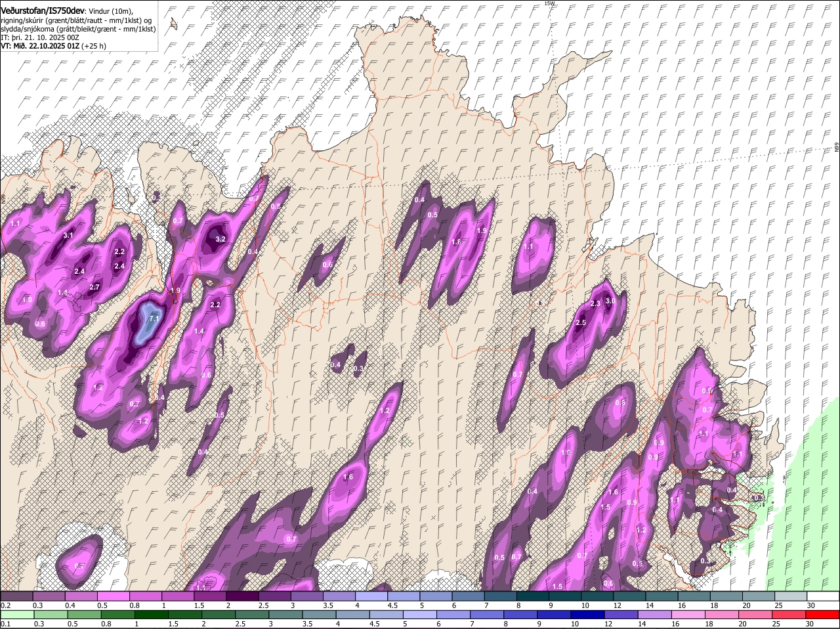Screen dimensions: 840x629
Task: Pick the dark blue swatch between 10 and 12
Action: pyautogui.click(x=587, y=615)
